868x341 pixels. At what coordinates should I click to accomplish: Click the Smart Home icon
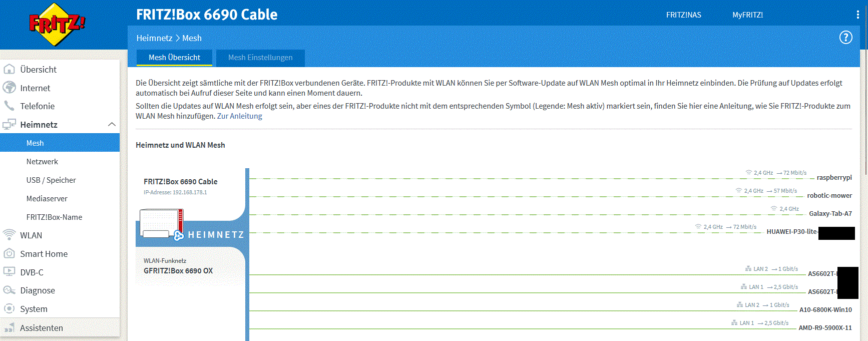(9, 253)
